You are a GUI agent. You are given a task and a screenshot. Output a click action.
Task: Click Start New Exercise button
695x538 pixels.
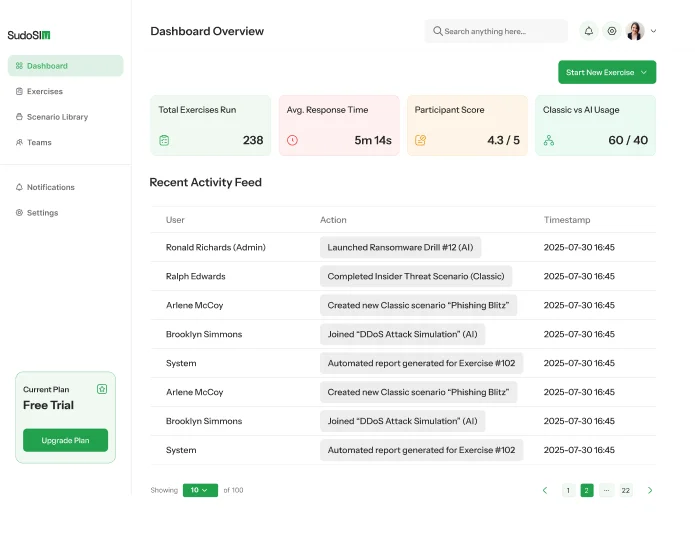(x=607, y=72)
